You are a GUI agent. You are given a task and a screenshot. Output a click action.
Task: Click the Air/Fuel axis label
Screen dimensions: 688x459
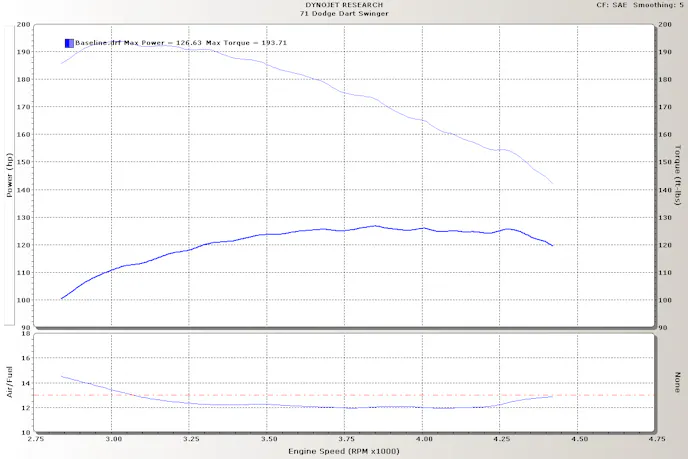pos(10,383)
